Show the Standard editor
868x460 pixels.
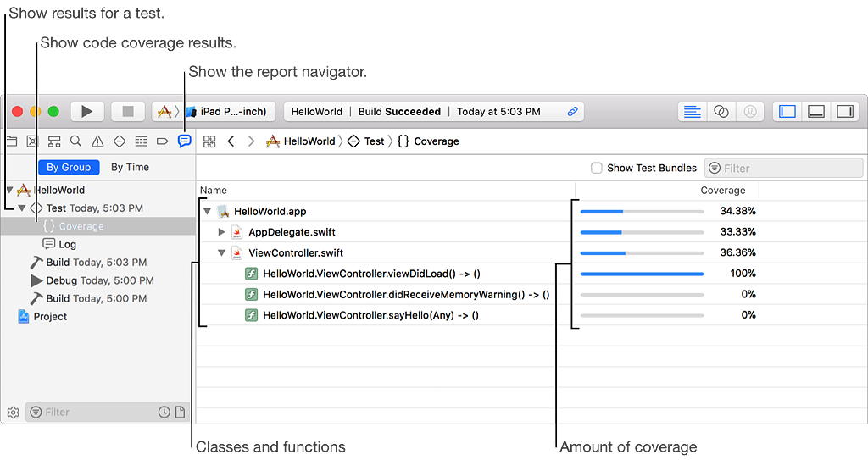(692, 111)
